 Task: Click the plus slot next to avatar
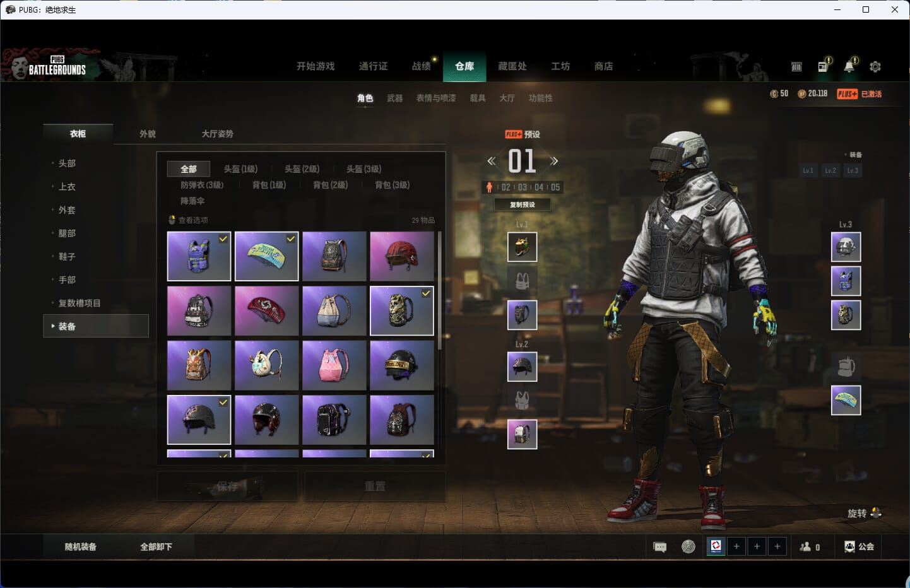[736, 546]
